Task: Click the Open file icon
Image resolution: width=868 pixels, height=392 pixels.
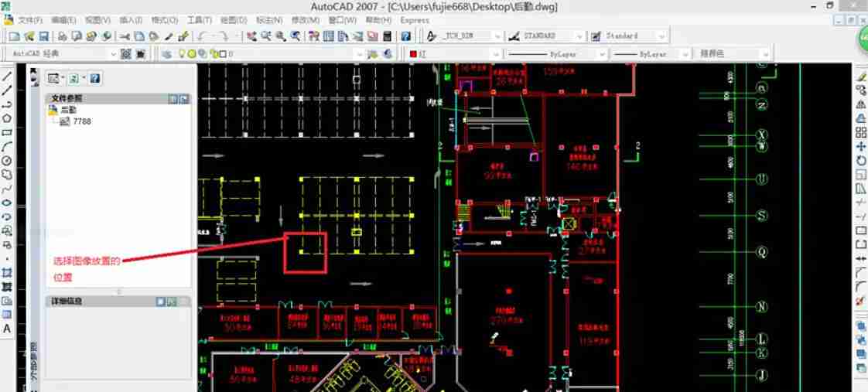Action: pos(29,36)
